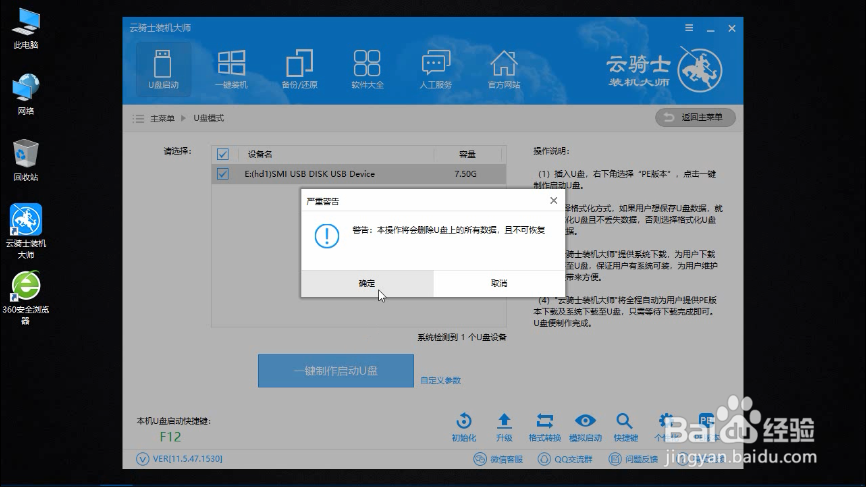The image size is (866, 487).
Task: Click the blue exclamation warning icon
Action: [x=327, y=236]
